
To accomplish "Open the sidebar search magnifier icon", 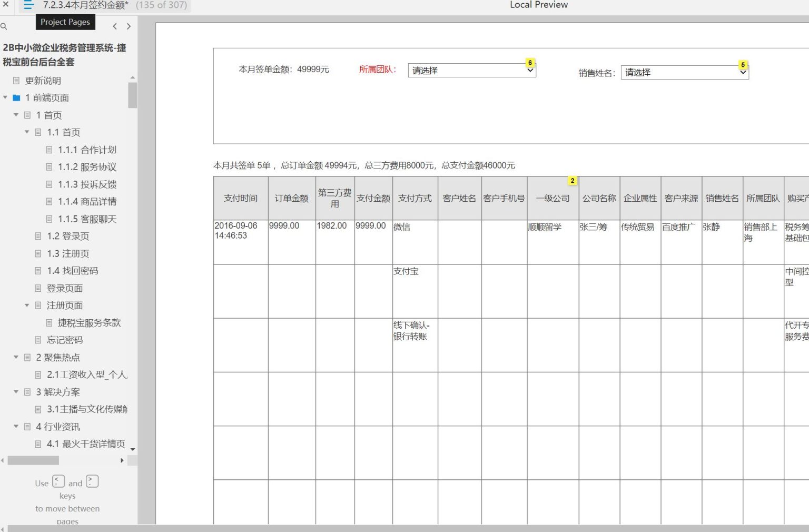I will tap(4, 26).
